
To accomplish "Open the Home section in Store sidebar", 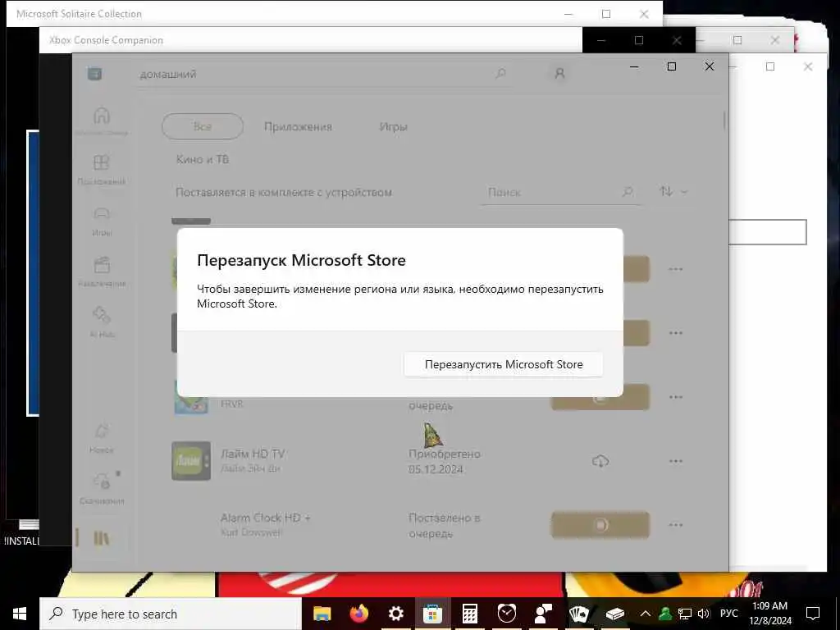I will 101,120.
